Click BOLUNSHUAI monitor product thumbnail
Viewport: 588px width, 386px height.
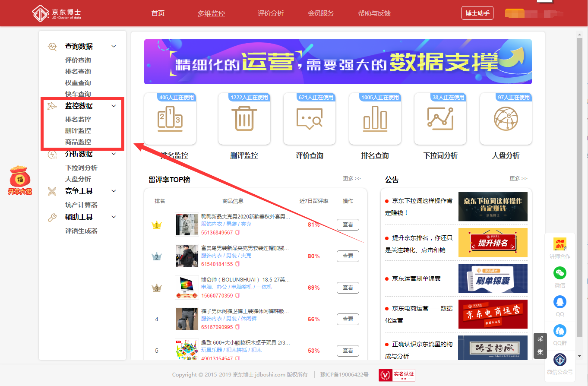(x=187, y=288)
